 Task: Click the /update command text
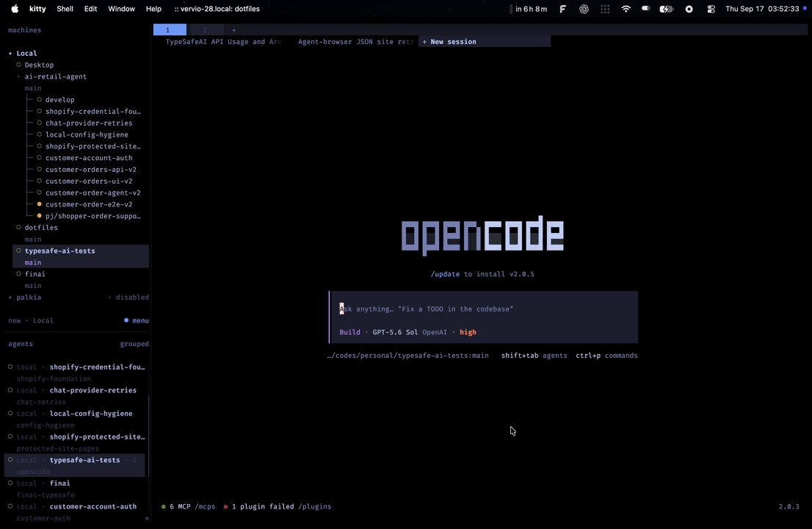(x=445, y=274)
